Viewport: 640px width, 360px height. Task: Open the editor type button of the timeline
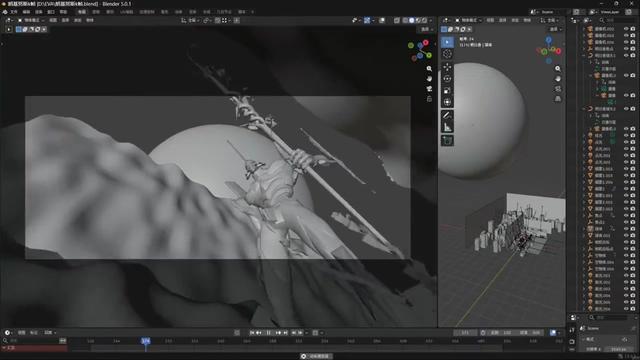coord(7,333)
